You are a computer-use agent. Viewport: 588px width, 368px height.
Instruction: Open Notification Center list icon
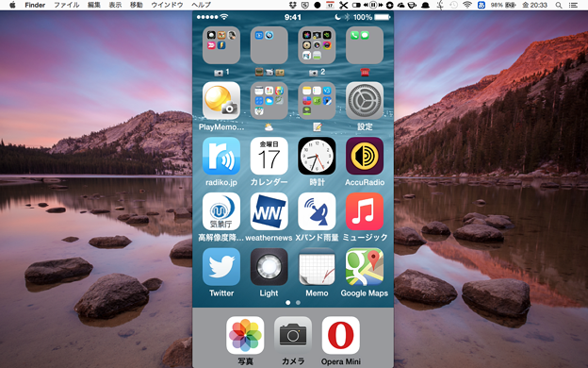click(x=573, y=5)
